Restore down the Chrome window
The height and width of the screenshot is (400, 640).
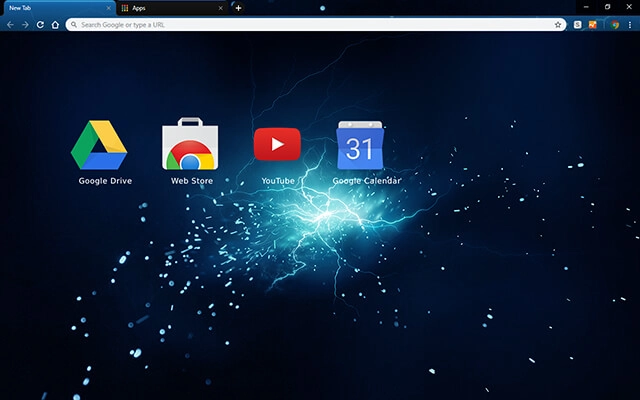coord(607,7)
